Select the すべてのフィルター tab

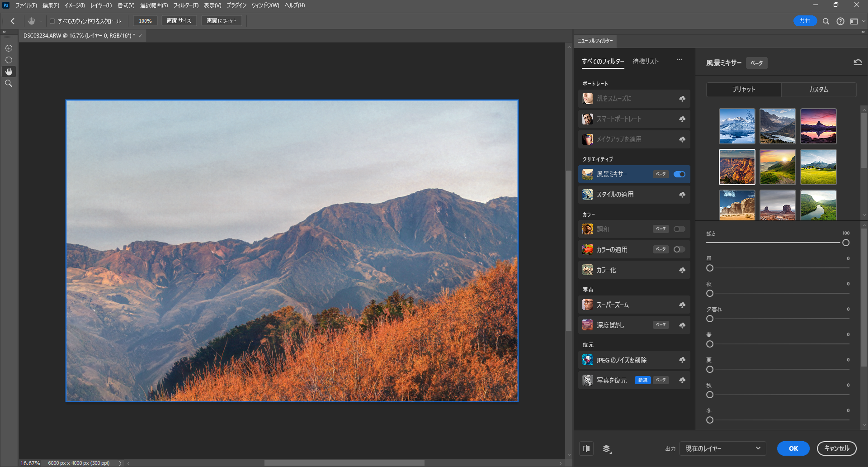pyautogui.click(x=603, y=62)
